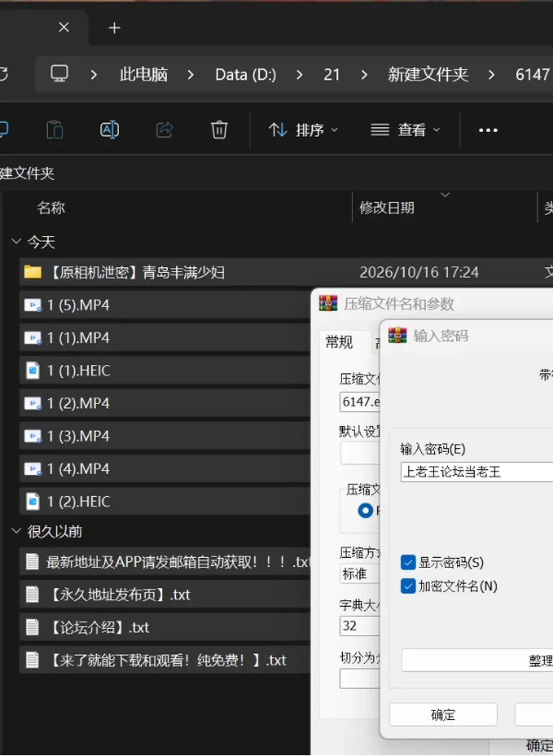553x756 pixels.
Task: Navigate to 新建文件夹 in the breadcrumb
Action: [x=428, y=74]
